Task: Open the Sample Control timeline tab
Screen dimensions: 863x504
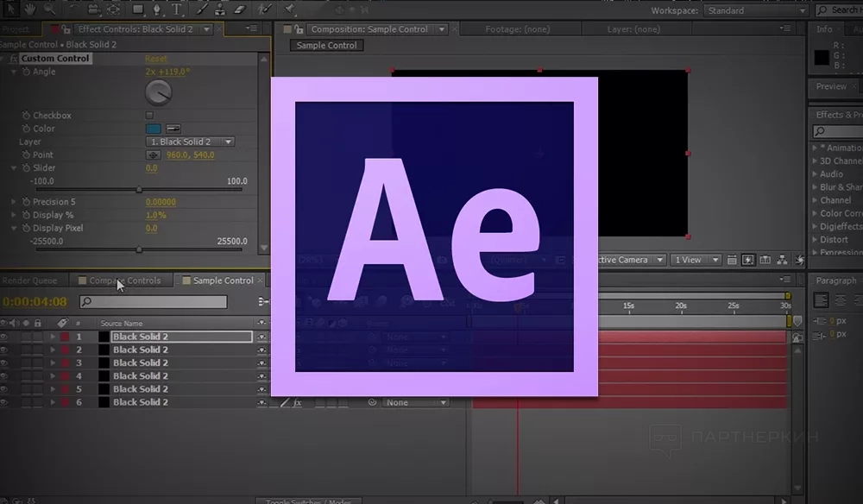Action: [223, 280]
